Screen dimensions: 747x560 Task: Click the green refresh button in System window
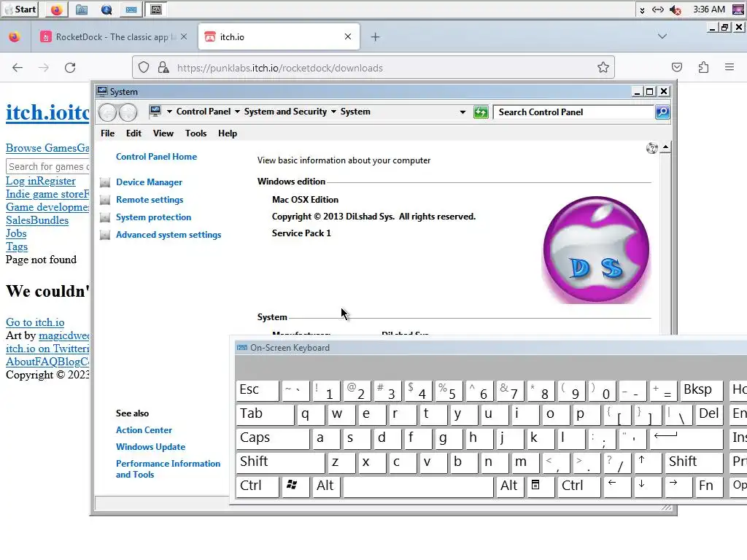click(481, 112)
